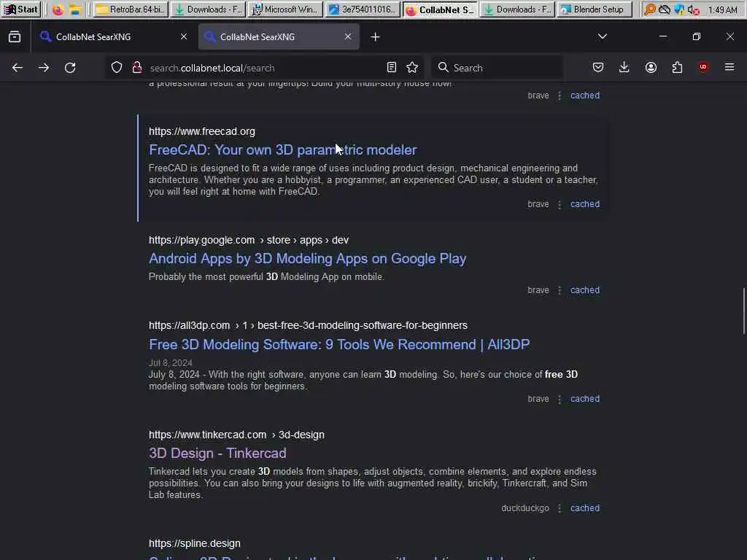747x560 pixels.
Task: Open the Firefox View icon
Action: (15, 36)
